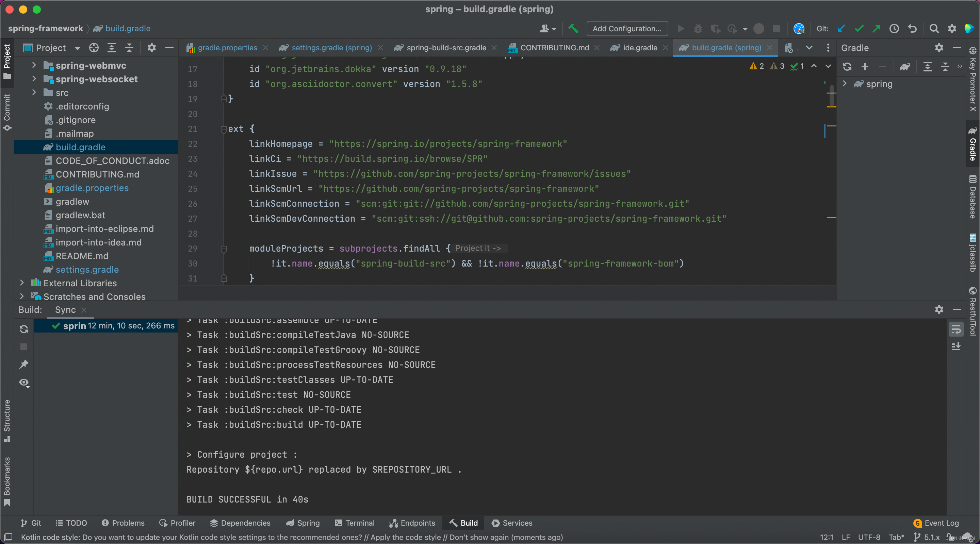This screenshot has height=544, width=980.
Task: Close the Sync build tab
Action: pyautogui.click(x=84, y=310)
